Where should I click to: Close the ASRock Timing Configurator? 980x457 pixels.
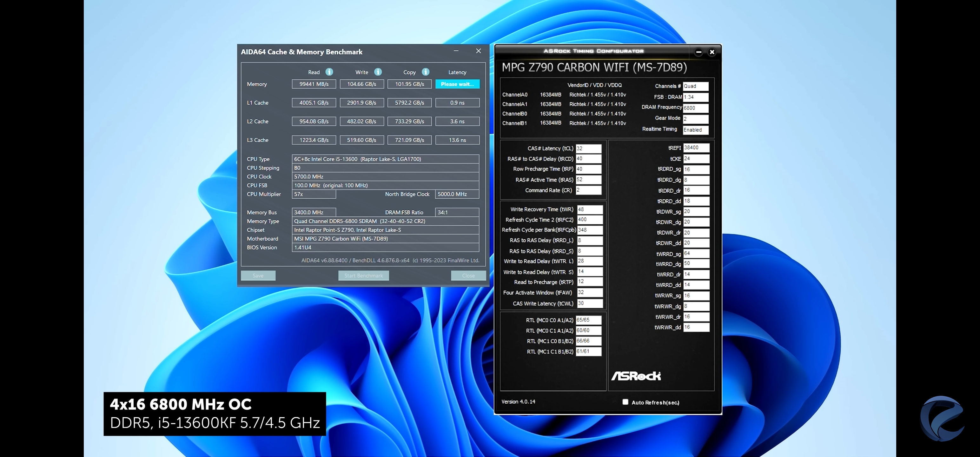click(x=712, y=52)
